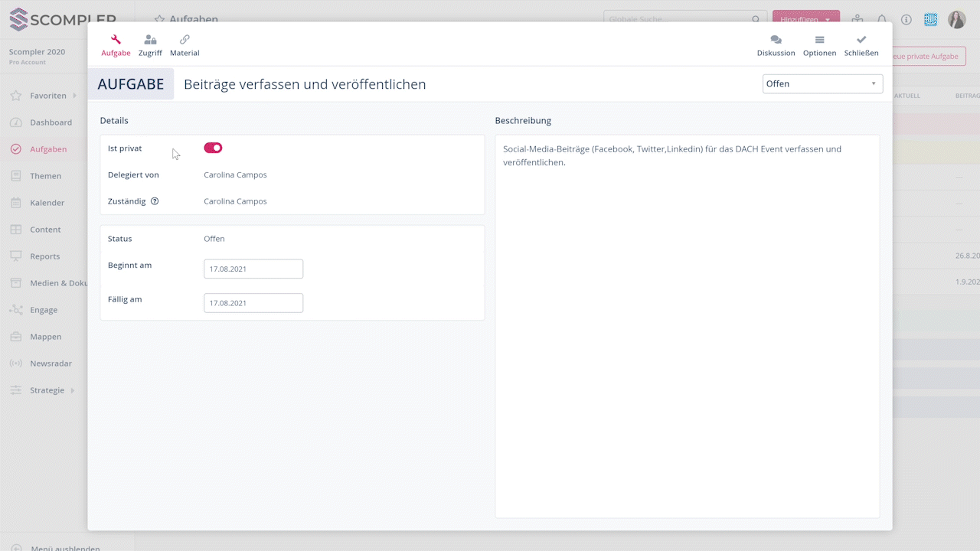Click the help icon next to Zuständig
The image size is (980, 551).
tap(155, 201)
